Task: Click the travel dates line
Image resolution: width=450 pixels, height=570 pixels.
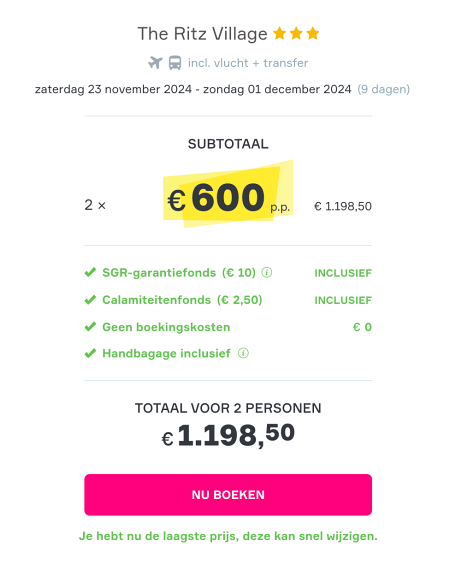Action: [222, 89]
